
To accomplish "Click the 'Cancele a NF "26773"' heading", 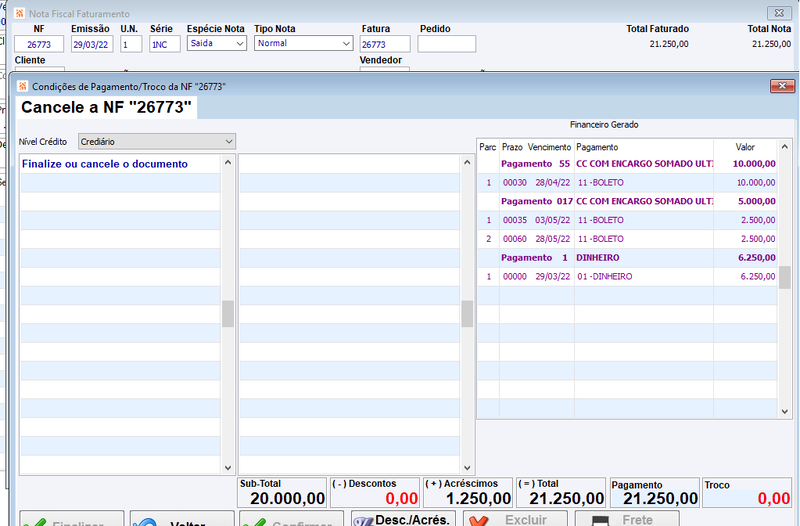I will 106,107.
